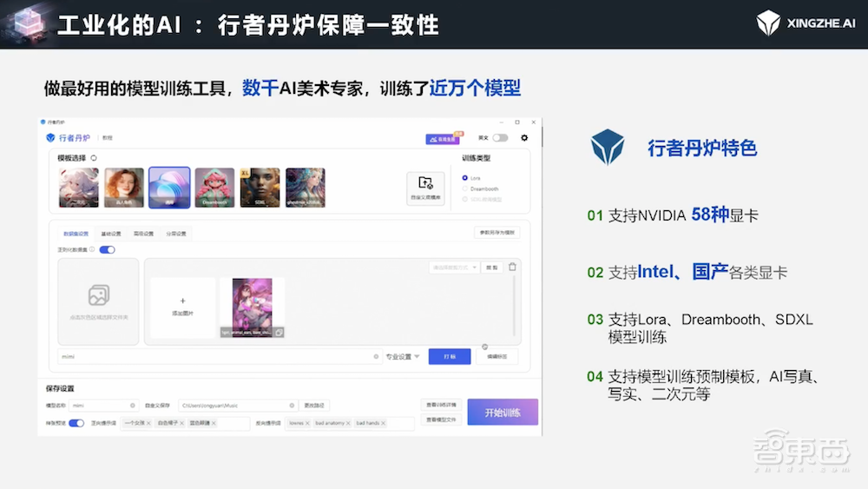The height and width of the screenshot is (489, 868).
Task: Switch to the 数据集设置 tab
Action: coord(76,234)
